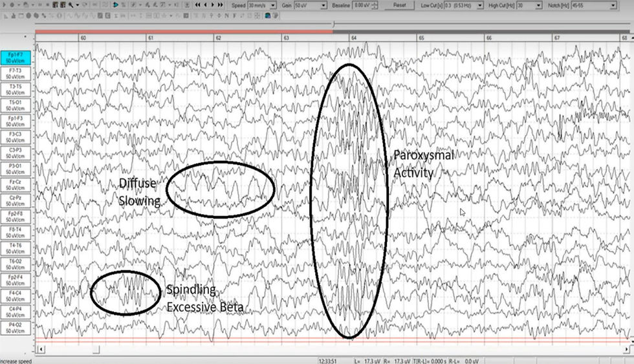Click the horizontal scrollbar thumb
The image size is (634, 364).
[96, 349]
